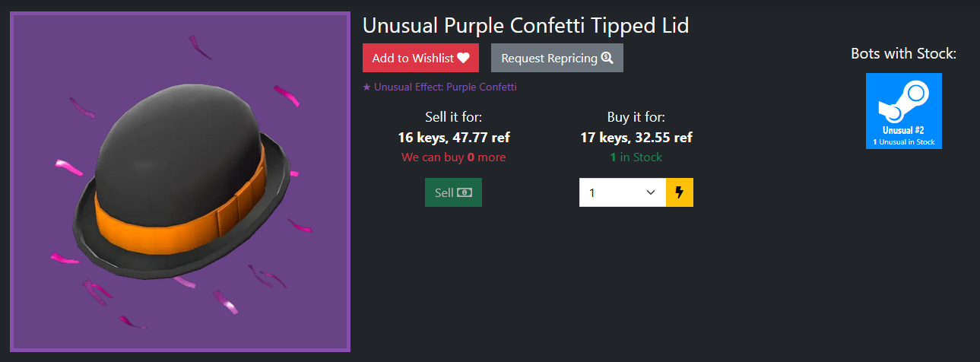Click the green Sell button

pos(453,192)
